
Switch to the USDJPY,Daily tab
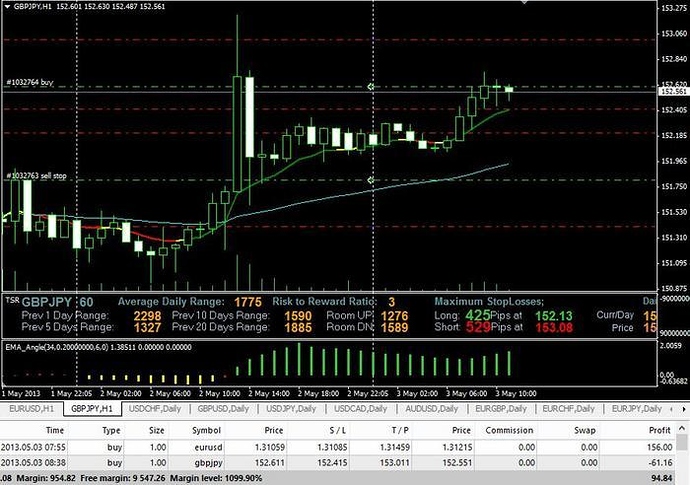(x=291, y=408)
